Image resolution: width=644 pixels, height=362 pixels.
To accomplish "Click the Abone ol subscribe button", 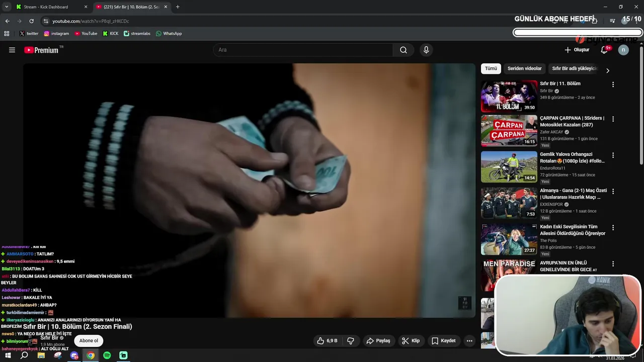I will tap(89, 341).
